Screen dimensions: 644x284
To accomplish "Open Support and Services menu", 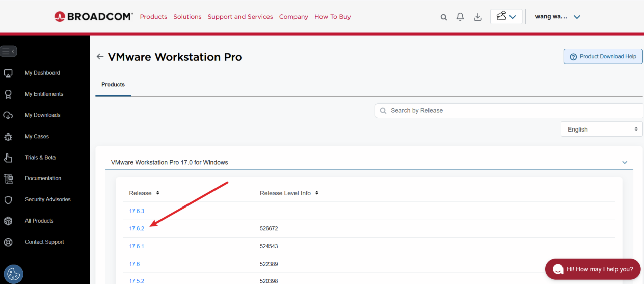I will (240, 17).
